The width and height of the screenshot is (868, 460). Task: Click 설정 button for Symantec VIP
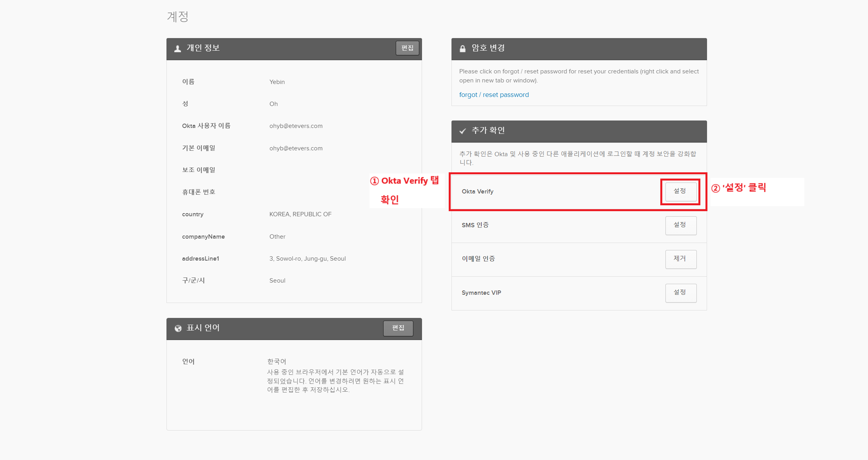[680, 293]
